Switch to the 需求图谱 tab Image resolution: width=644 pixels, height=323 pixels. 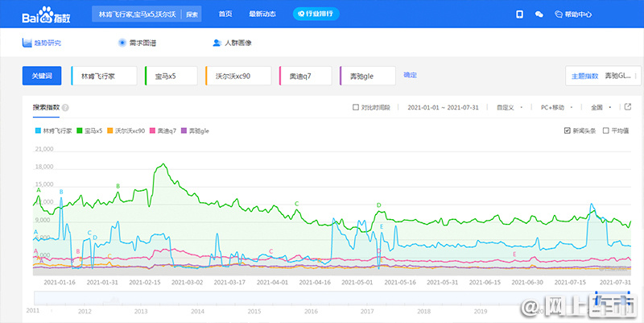coord(137,43)
